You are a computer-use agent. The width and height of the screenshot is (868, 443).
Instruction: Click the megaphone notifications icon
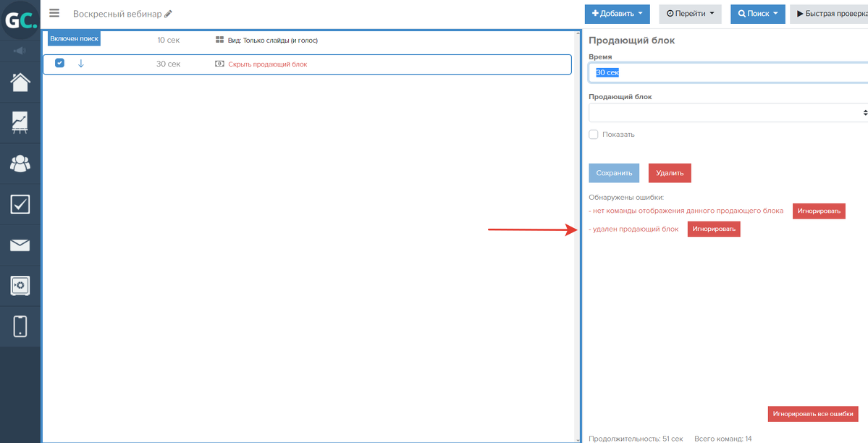20,51
